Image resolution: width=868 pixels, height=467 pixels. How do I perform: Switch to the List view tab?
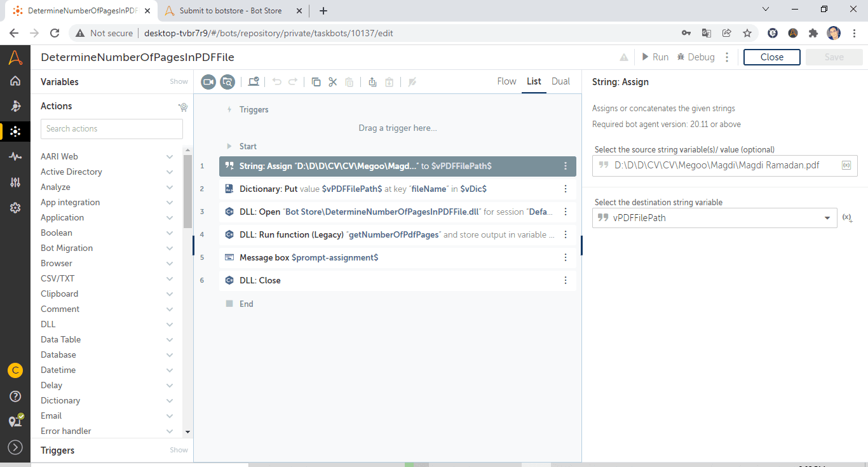[x=534, y=81]
